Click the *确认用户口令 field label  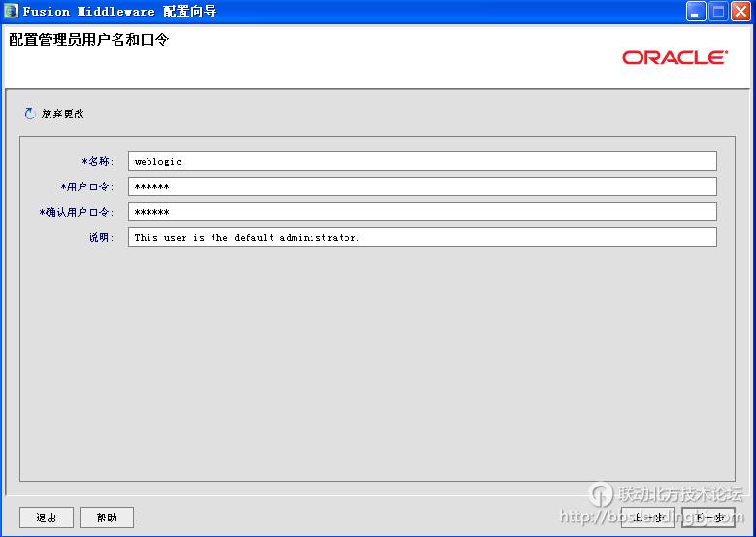click(77, 212)
